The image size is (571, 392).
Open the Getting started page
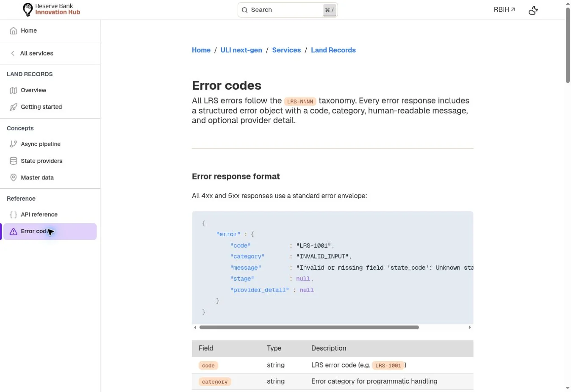(x=50, y=107)
